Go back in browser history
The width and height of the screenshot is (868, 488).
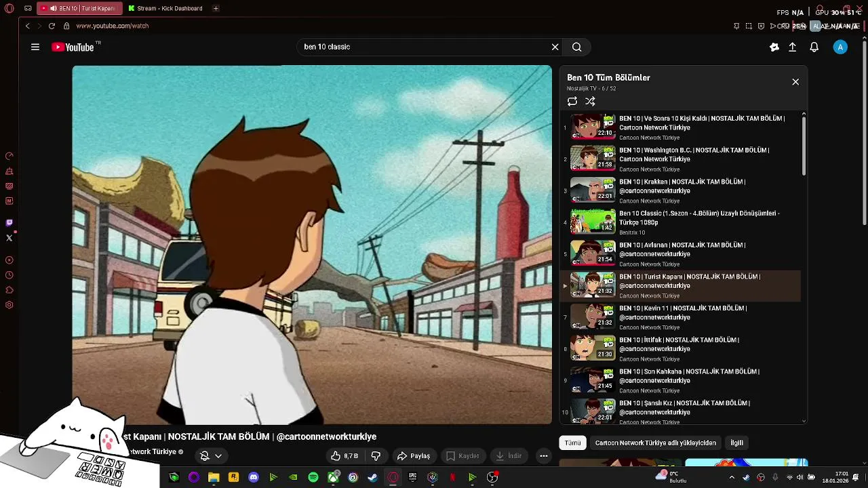click(27, 26)
